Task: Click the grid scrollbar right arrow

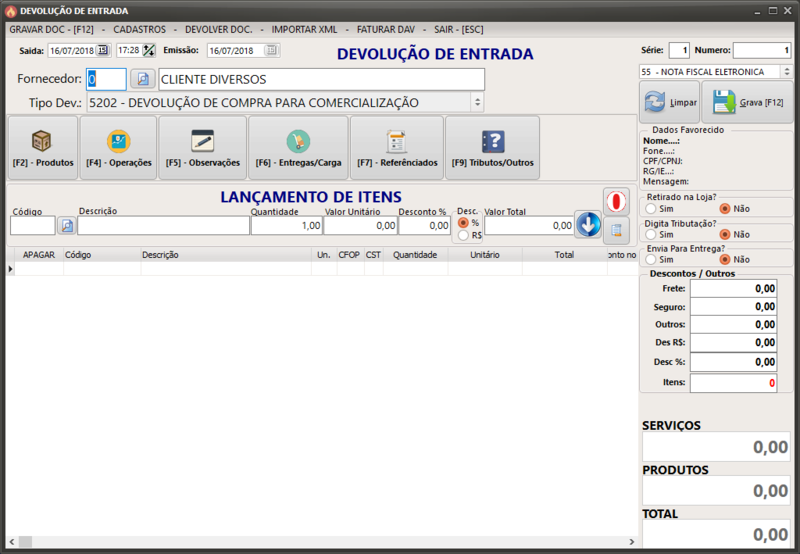Action: point(632,541)
